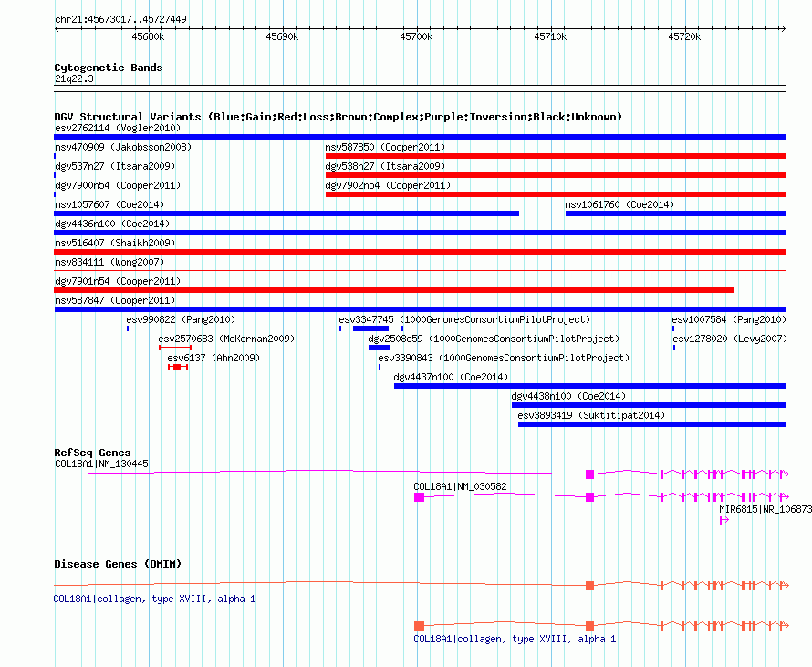Open first COL18A1 collagen type XVIII link
812x667 pixels.
tap(154, 599)
